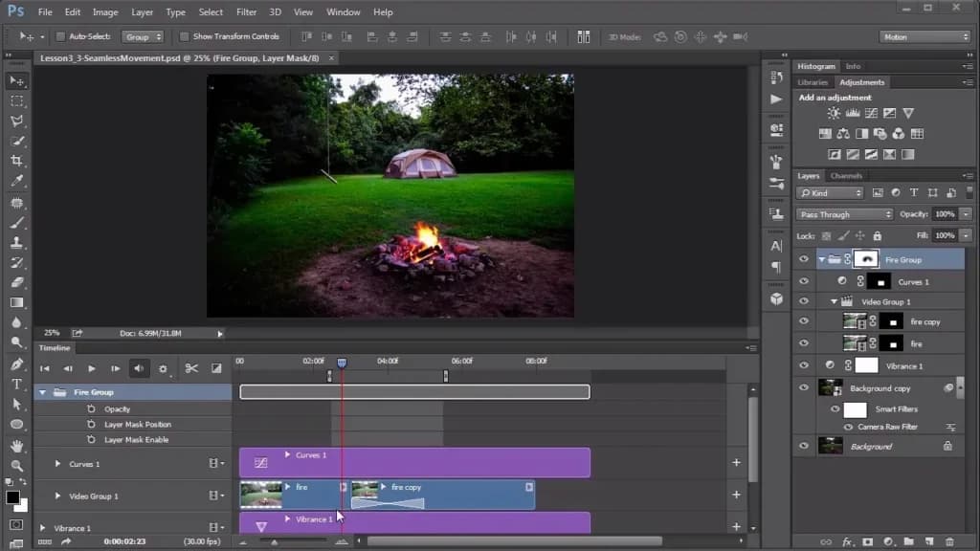Viewport: 980px width, 551px height.
Task: Select the Lasso tool
Action: point(17,121)
